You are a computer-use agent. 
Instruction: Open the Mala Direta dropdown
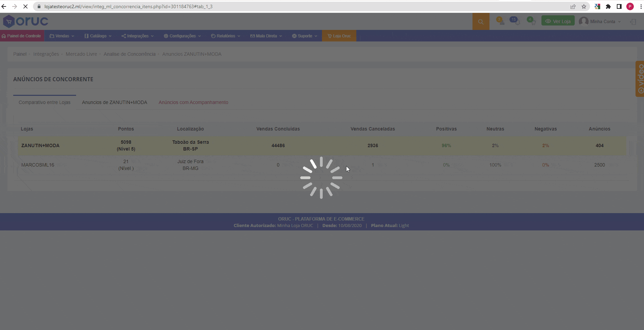coord(266,36)
